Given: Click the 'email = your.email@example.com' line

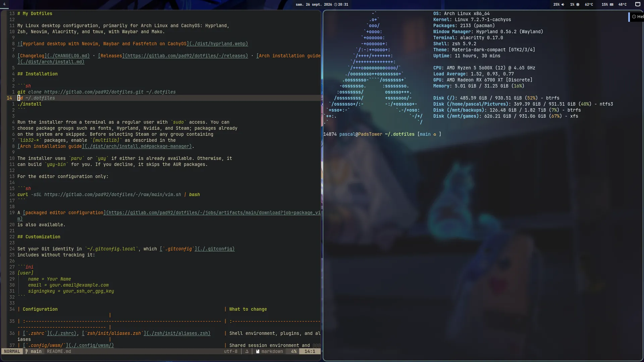Looking at the screenshot, I should (x=68, y=285).
